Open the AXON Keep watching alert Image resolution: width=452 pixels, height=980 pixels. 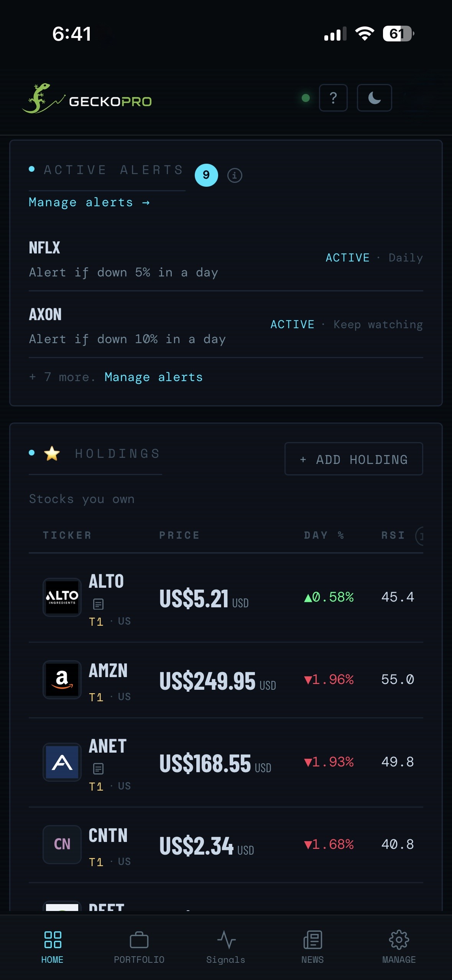click(226, 326)
